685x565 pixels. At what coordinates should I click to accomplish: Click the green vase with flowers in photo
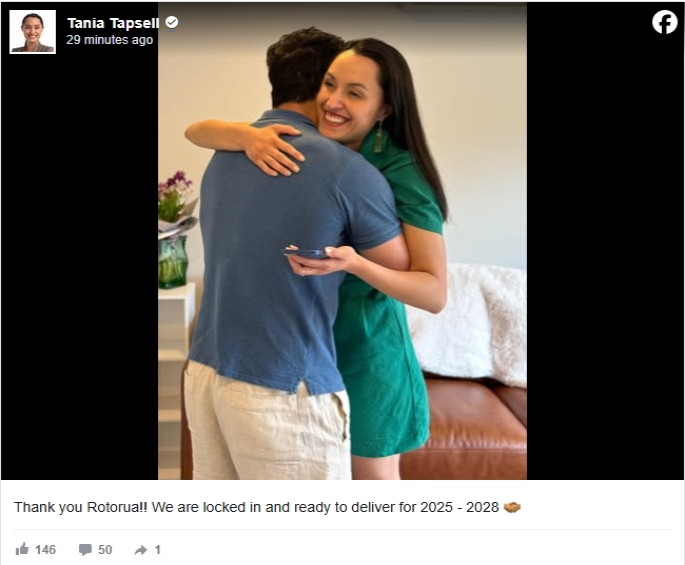[173, 261]
